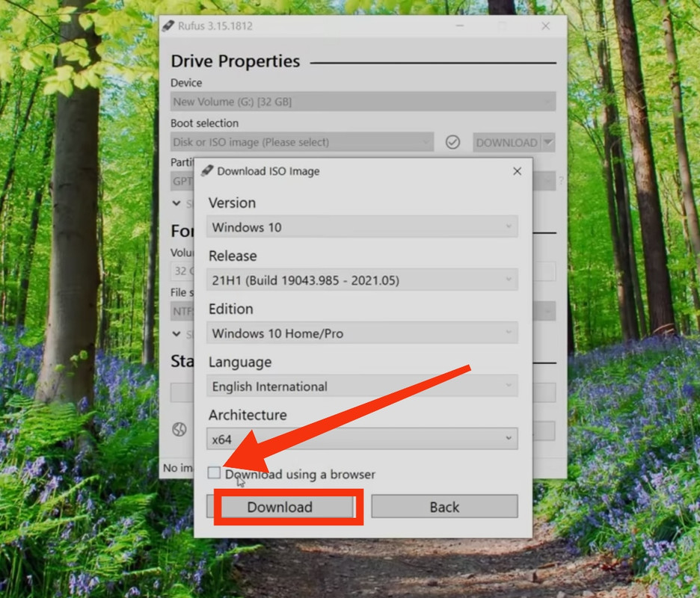Minimize the Rufus window
The width and height of the screenshot is (700, 598).
[460, 26]
